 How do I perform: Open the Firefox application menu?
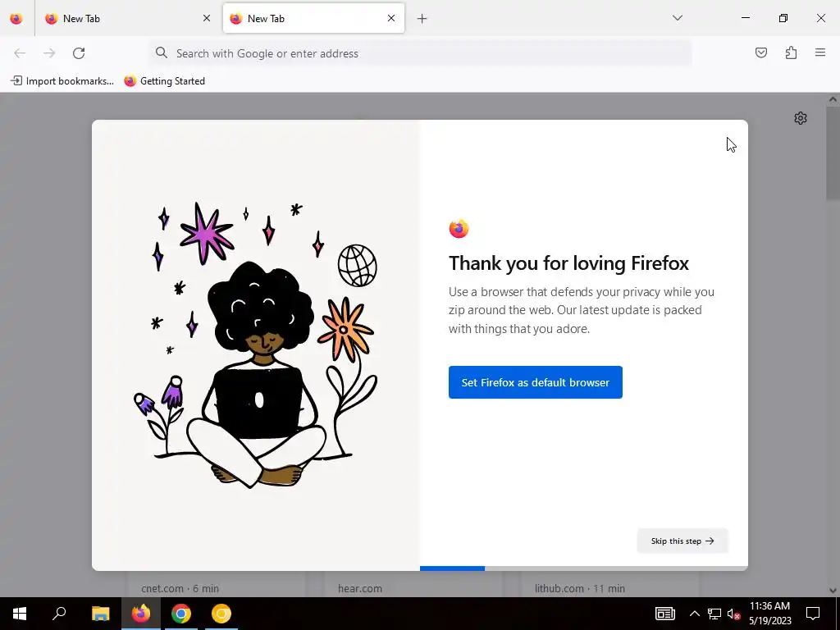(x=820, y=52)
